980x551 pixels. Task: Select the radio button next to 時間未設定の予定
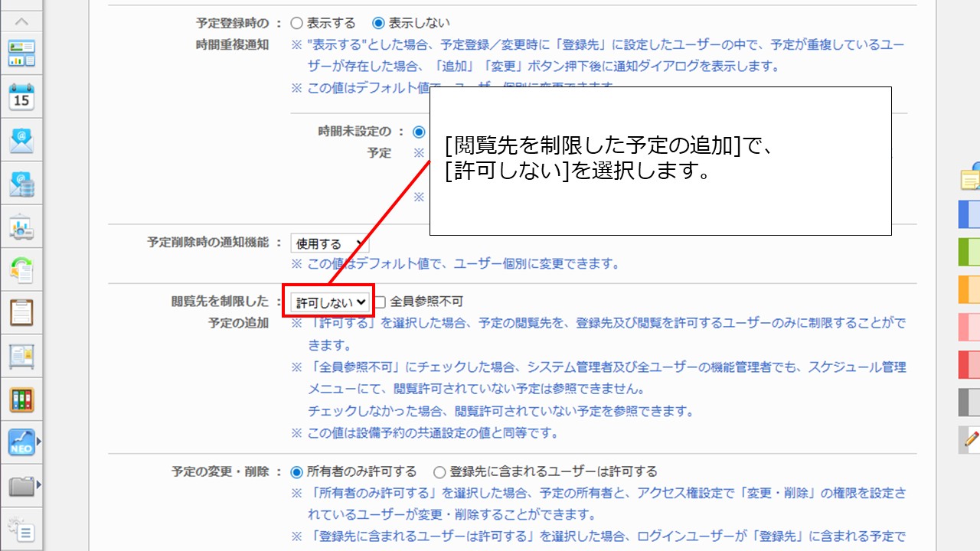pyautogui.click(x=419, y=132)
